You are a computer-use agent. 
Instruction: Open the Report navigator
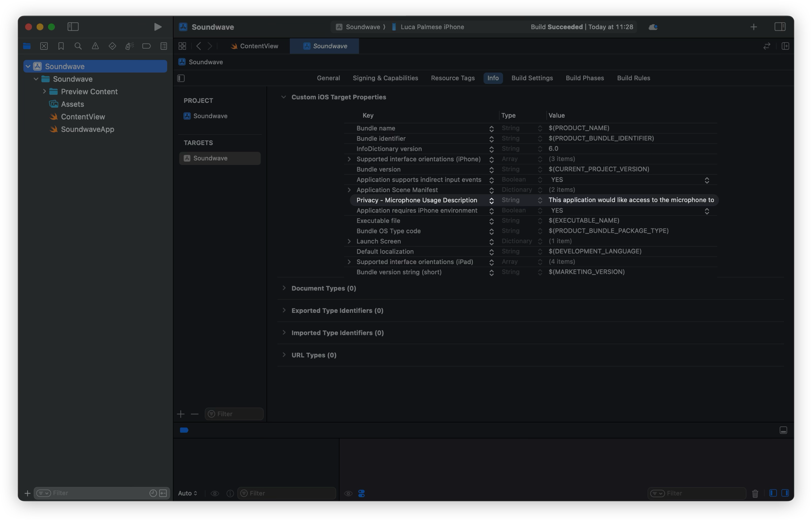(x=163, y=46)
